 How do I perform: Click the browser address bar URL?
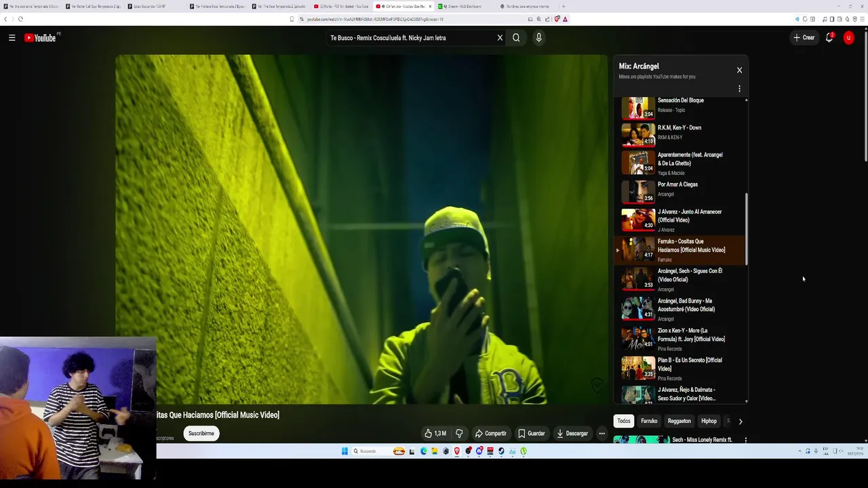point(374,19)
